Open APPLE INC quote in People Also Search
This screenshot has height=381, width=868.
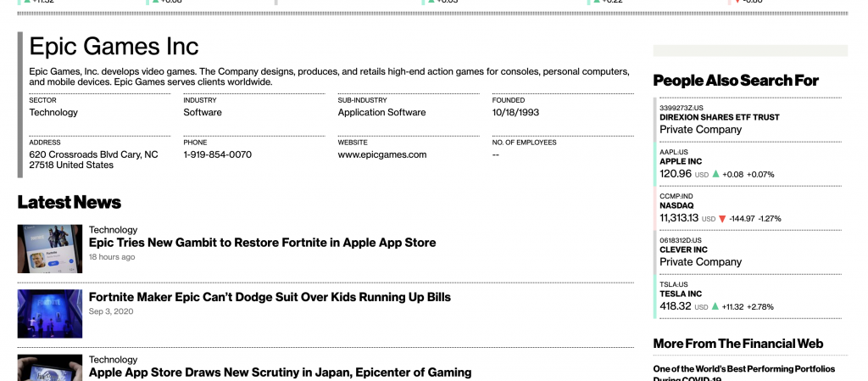[681, 162]
